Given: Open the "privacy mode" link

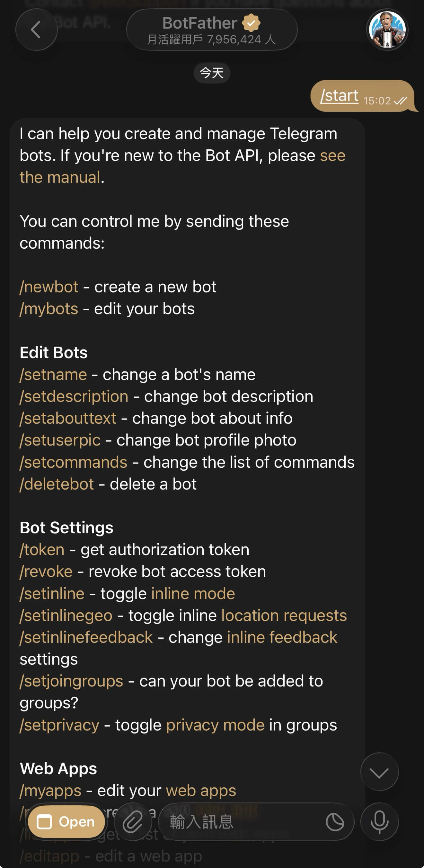Looking at the screenshot, I should coord(215,725).
